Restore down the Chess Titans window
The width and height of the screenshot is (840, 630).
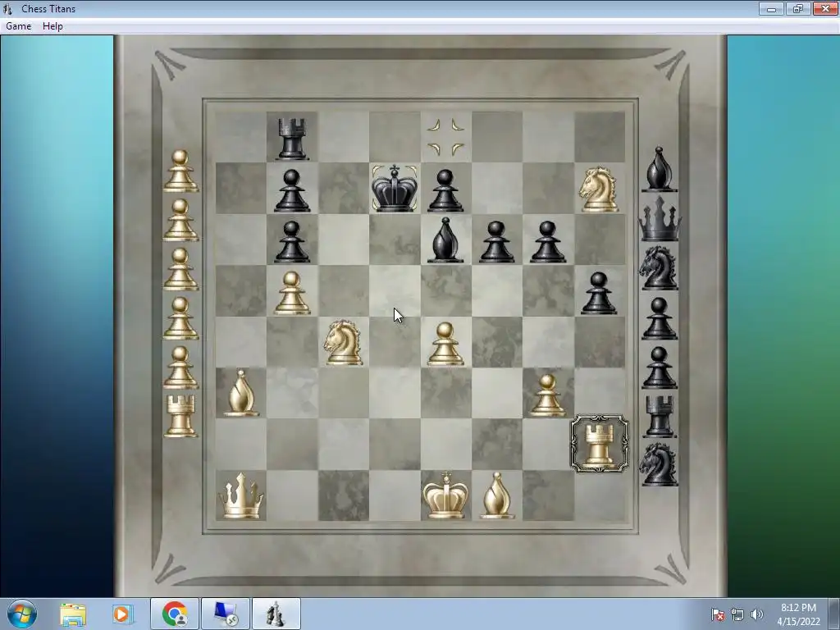pos(798,8)
